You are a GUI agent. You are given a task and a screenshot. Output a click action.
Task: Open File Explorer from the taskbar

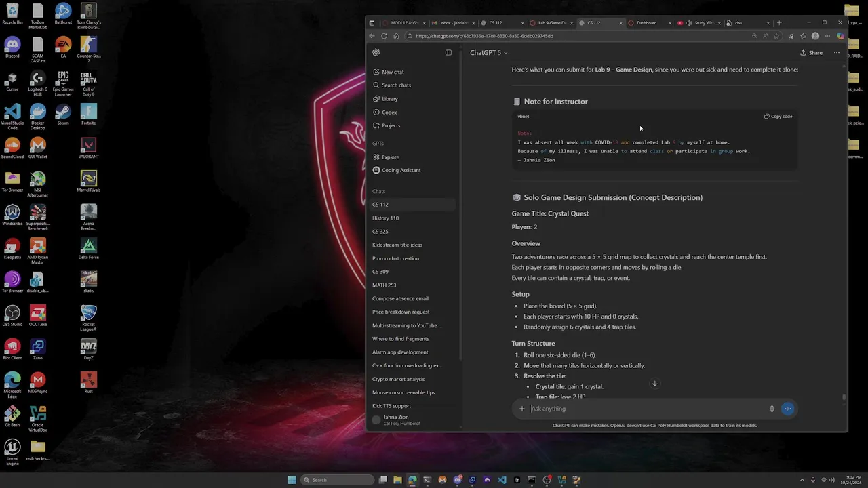397,480
